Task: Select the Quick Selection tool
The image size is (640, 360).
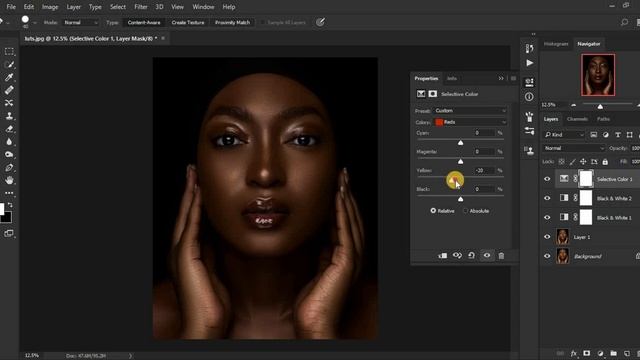Action: 9,64
